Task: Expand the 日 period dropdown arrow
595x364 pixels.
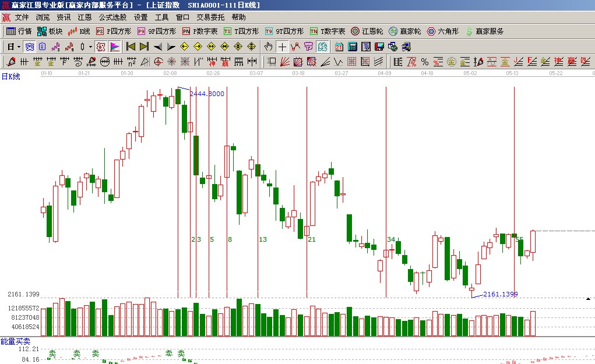Action: tap(19, 47)
